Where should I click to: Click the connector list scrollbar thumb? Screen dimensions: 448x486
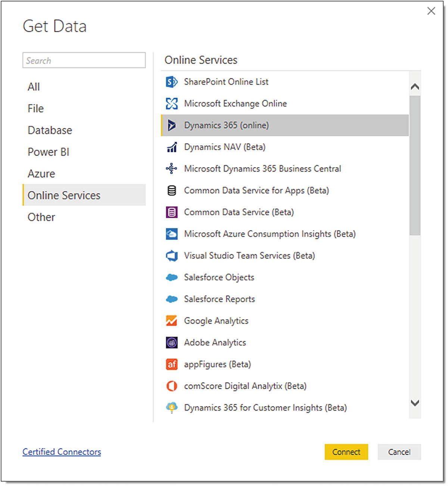[x=415, y=165]
